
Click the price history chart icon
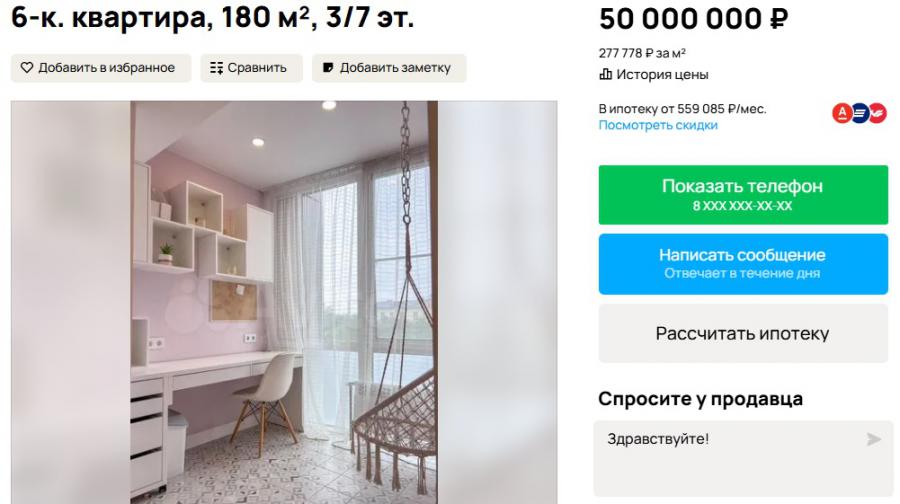pyautogui.click(x=606, y=74)
